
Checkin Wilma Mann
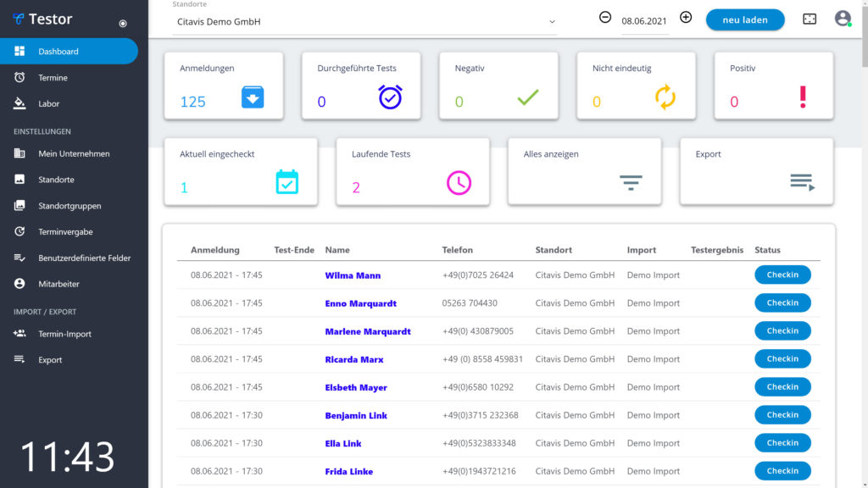tap(782, 275)
